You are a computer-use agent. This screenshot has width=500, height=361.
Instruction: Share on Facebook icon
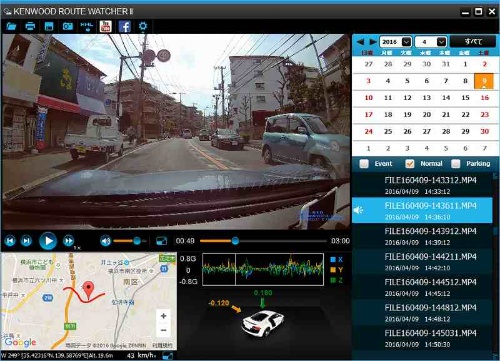pyautogui.click(x=124, y=26)
